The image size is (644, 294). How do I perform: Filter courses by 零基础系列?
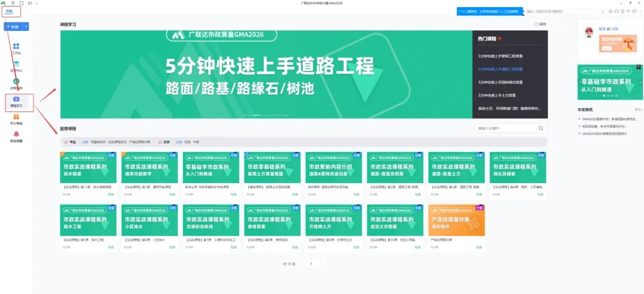[x=98, y=142]
